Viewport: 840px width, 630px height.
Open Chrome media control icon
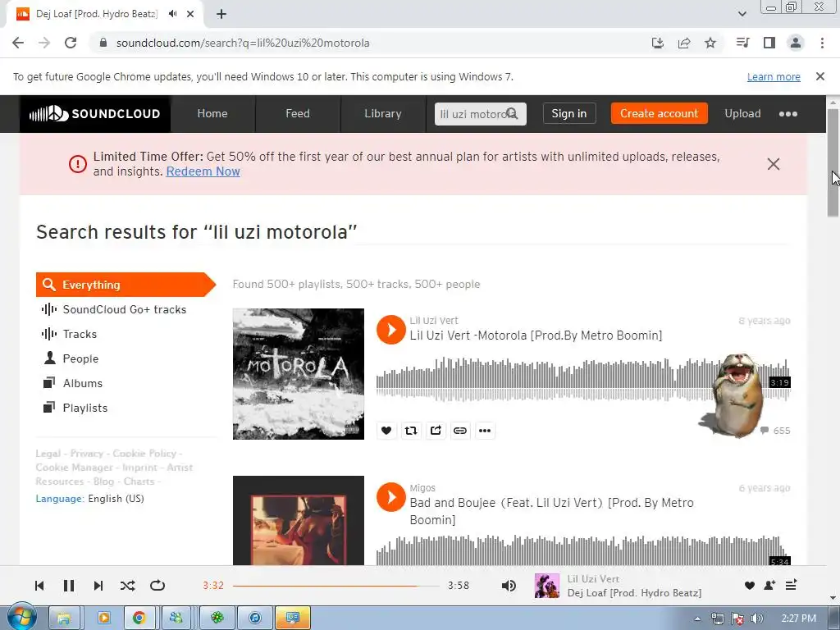pos(742,43)
